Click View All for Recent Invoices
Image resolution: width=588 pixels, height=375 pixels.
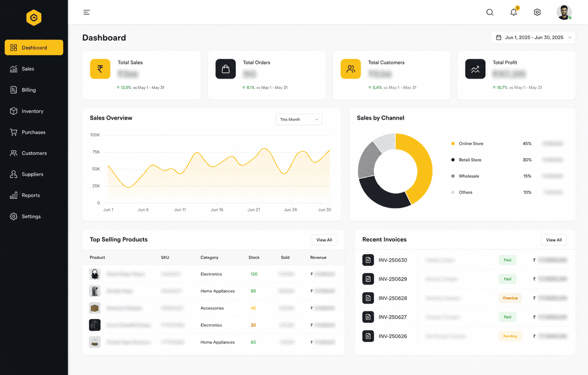pos(554,240)
